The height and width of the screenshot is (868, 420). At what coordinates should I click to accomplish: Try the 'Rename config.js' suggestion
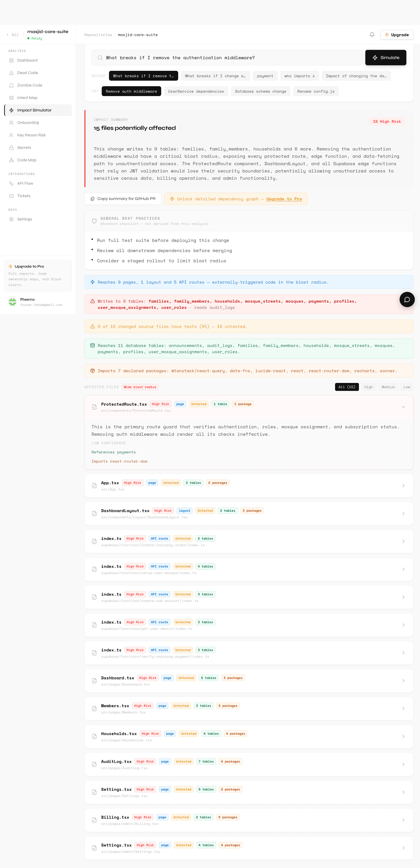click(316, 91)
